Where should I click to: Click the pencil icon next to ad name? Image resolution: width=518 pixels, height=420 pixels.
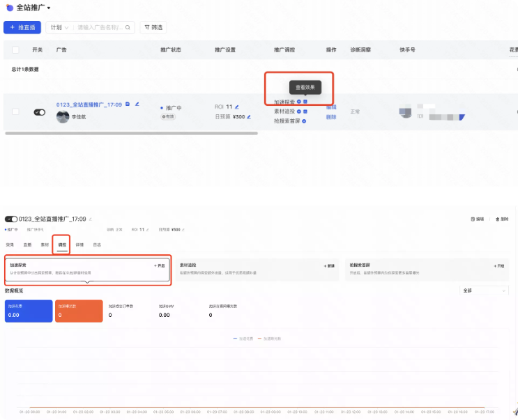pyautogui.click(x=137, y=104)
